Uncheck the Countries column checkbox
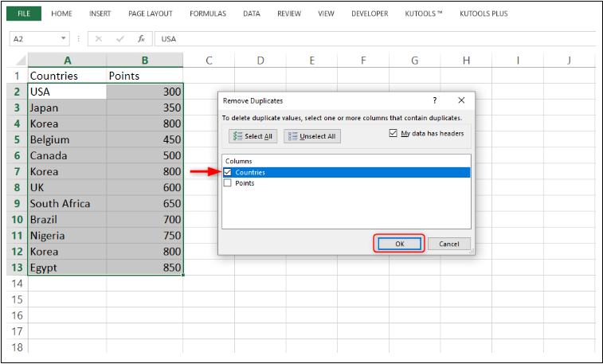 click(229, 172)
